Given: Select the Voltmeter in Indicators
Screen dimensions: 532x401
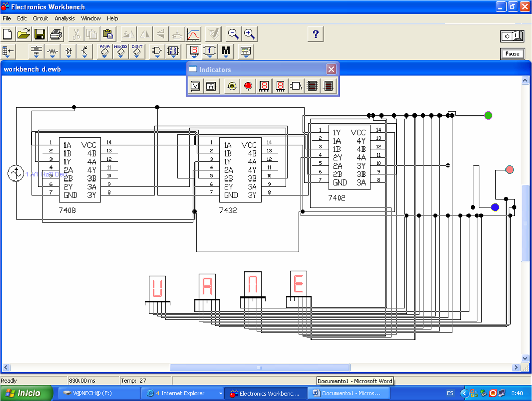Looking at the screenshot, I should [x=195, y=86].
